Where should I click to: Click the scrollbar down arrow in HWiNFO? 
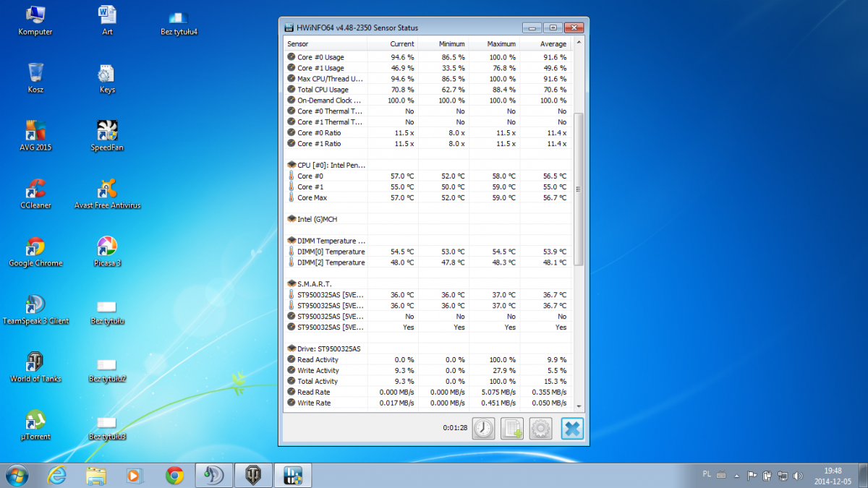[578, 406]
